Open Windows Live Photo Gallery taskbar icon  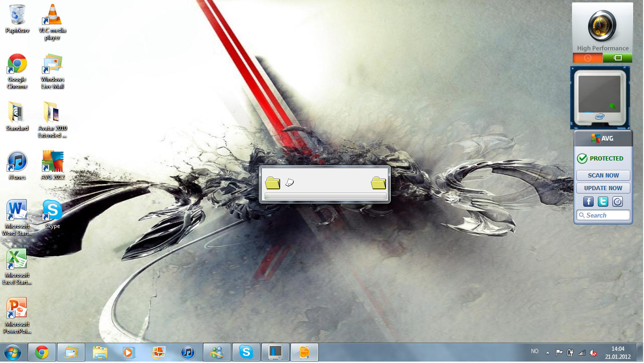(x=159, y=352)
